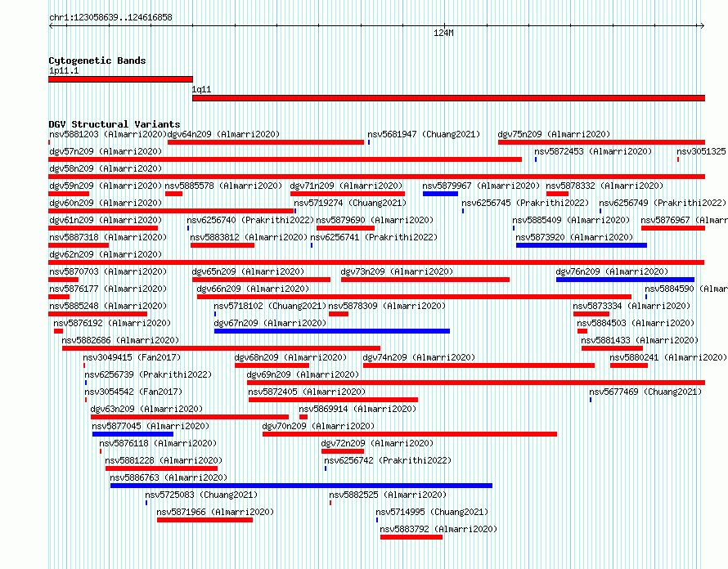Open nsv5883812 (Almarri2020) label
728x569 pixels.
[x=249, y=237]
